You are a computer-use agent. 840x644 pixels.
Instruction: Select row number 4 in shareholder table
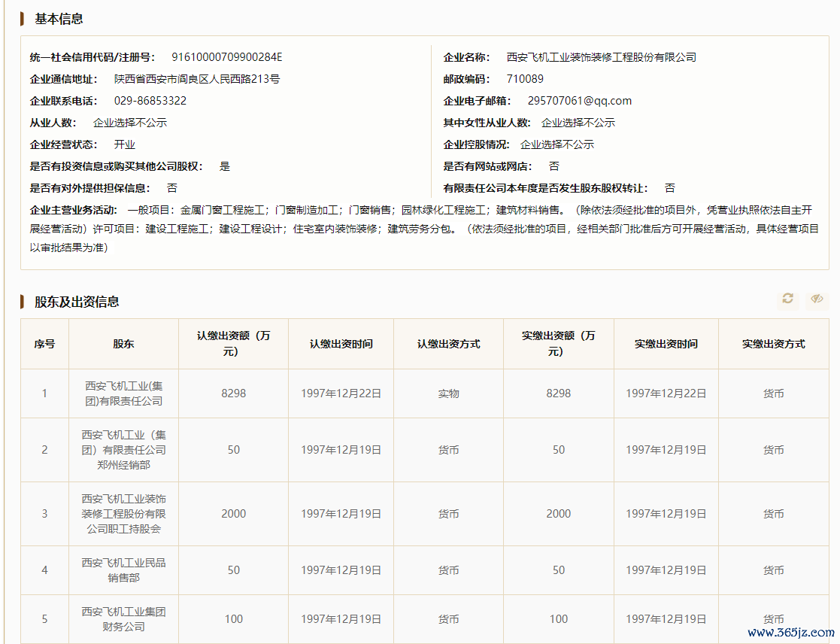44,570
